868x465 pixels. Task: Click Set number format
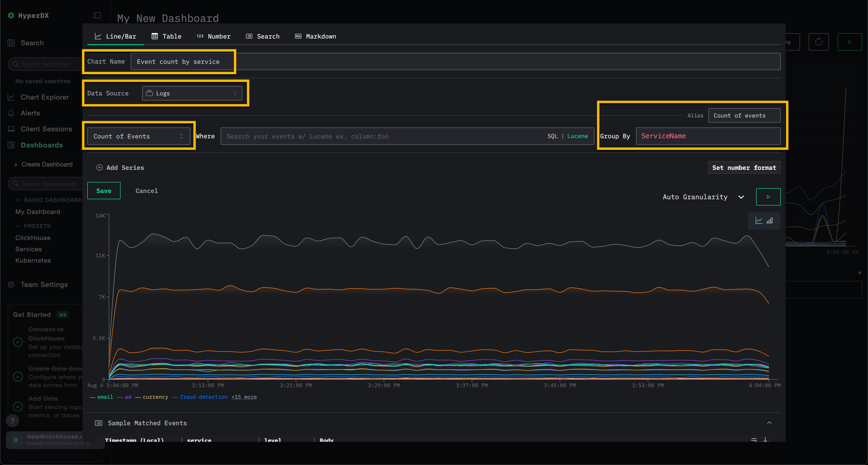(744, 167)
